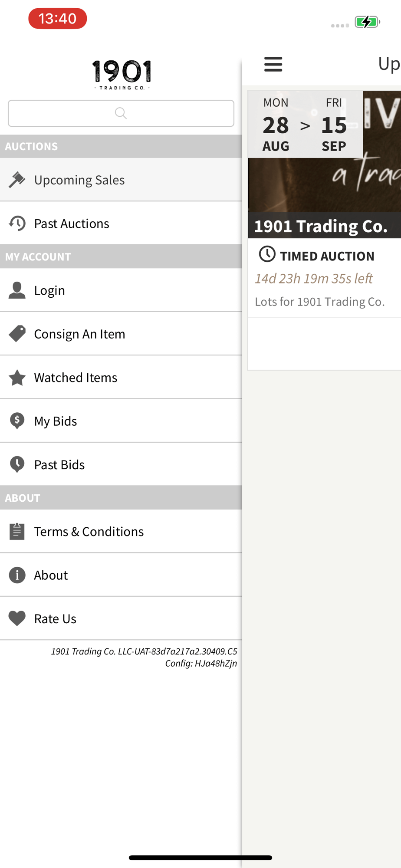Image resolution: width=401 pixels, height=868 pixels.
Task: Tap the Timed Auction label
Action: (327, 256)
